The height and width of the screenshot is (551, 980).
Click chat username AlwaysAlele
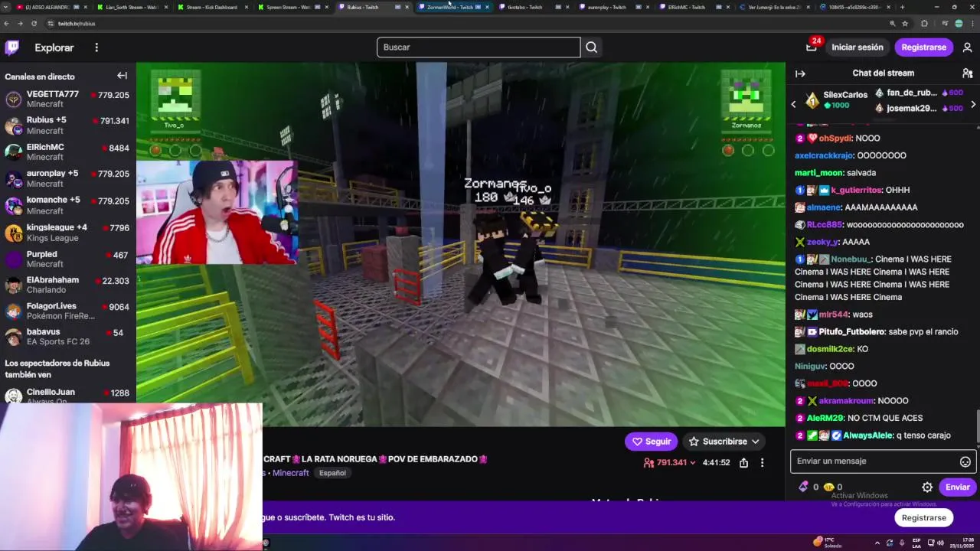[x=868, y=435]
